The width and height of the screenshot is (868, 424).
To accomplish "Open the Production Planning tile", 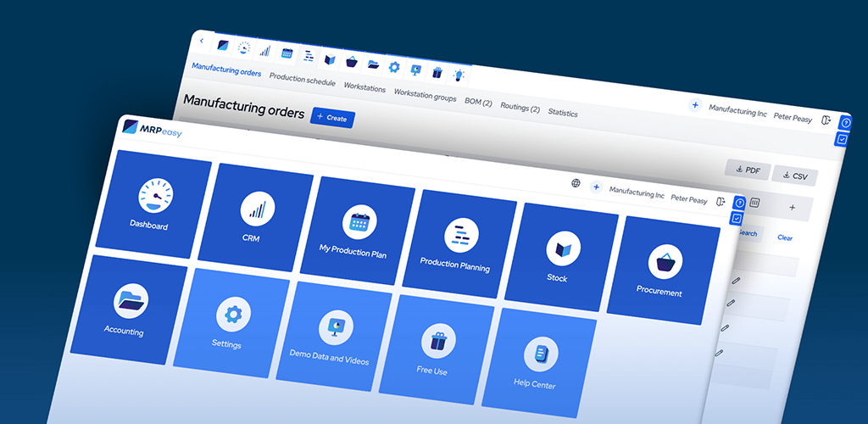I will point(459,245).
